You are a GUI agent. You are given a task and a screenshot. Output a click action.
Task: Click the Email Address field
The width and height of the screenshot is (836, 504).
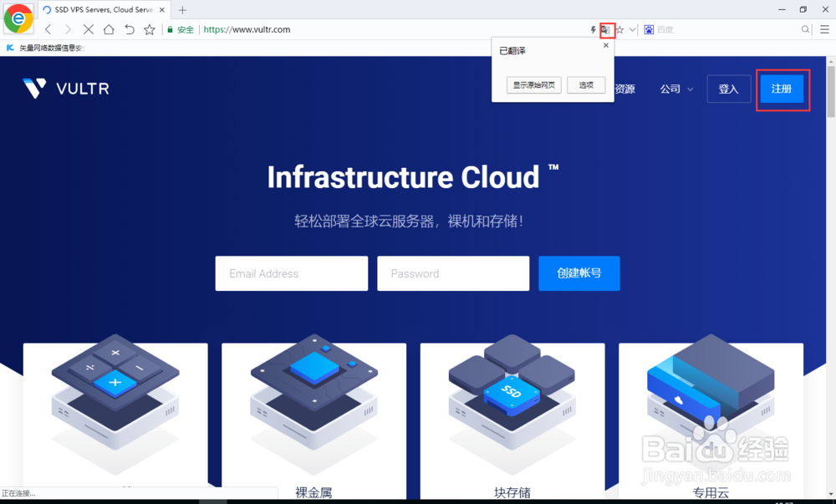coord(292,273)
